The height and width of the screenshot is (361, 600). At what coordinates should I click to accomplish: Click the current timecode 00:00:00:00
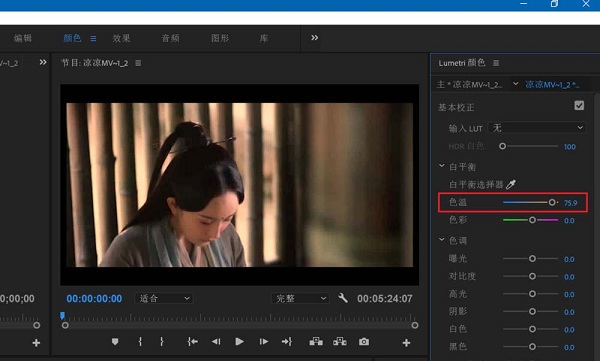pos(94,299)
